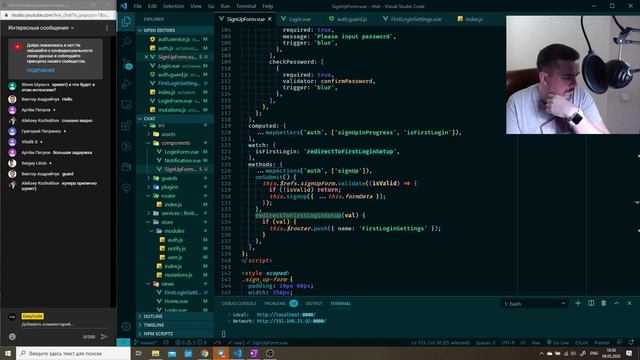This screenshot has height=360, width=640.
Task: Open the Edit menu
Action: 152,6
